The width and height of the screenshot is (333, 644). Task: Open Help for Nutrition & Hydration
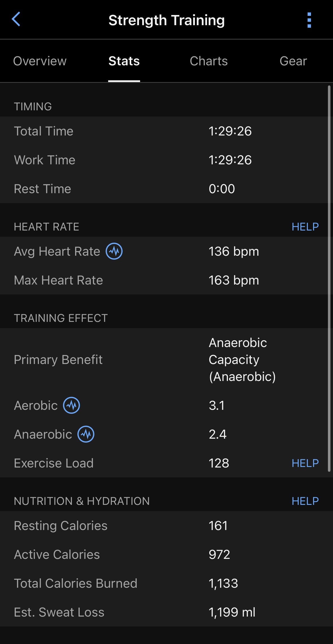[305, 501]
